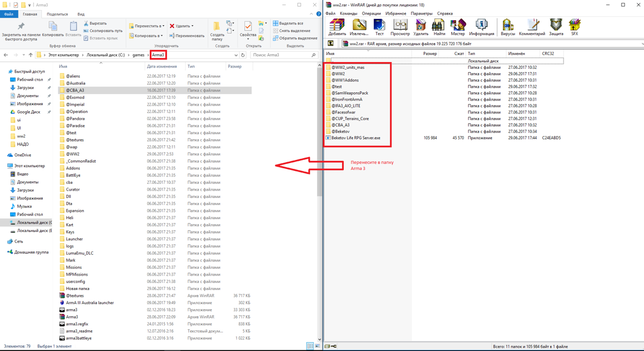Click the Свойства icon in Explorer ribbon
This screenshot has height=351, width=644.
248,30
